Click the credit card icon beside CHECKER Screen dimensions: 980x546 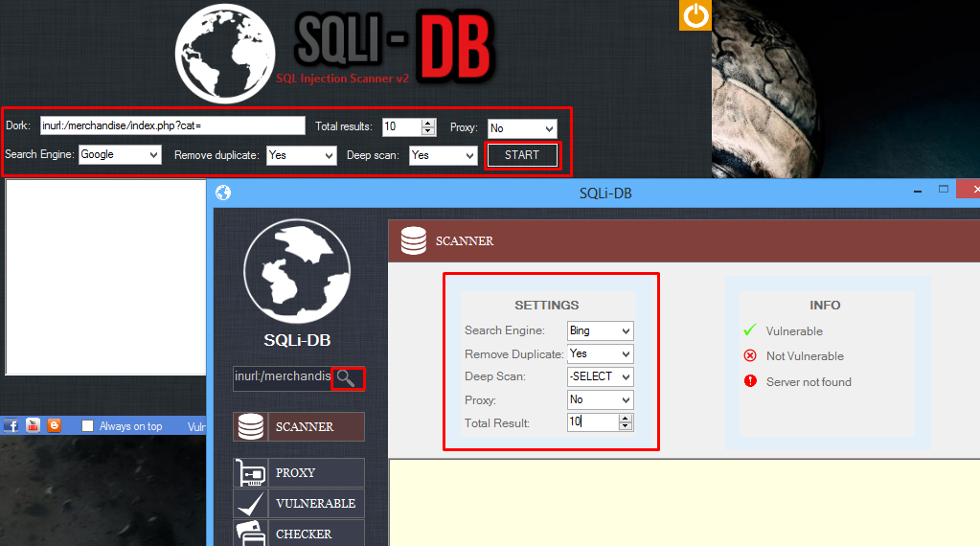point(251,534)
